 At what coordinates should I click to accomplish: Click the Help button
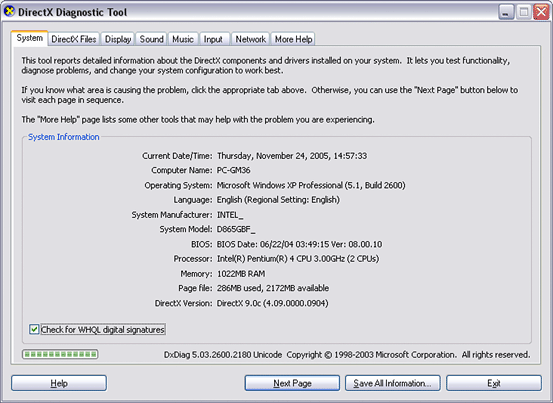click(59, 383)
